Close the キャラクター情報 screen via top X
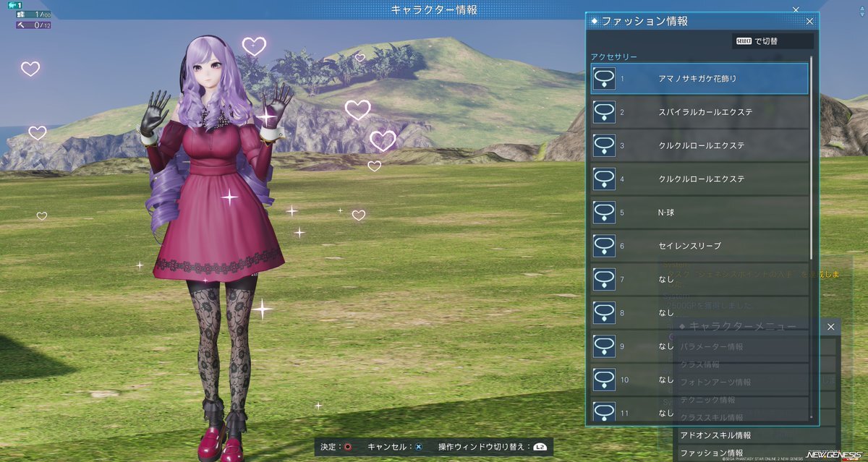 point(796,9)
